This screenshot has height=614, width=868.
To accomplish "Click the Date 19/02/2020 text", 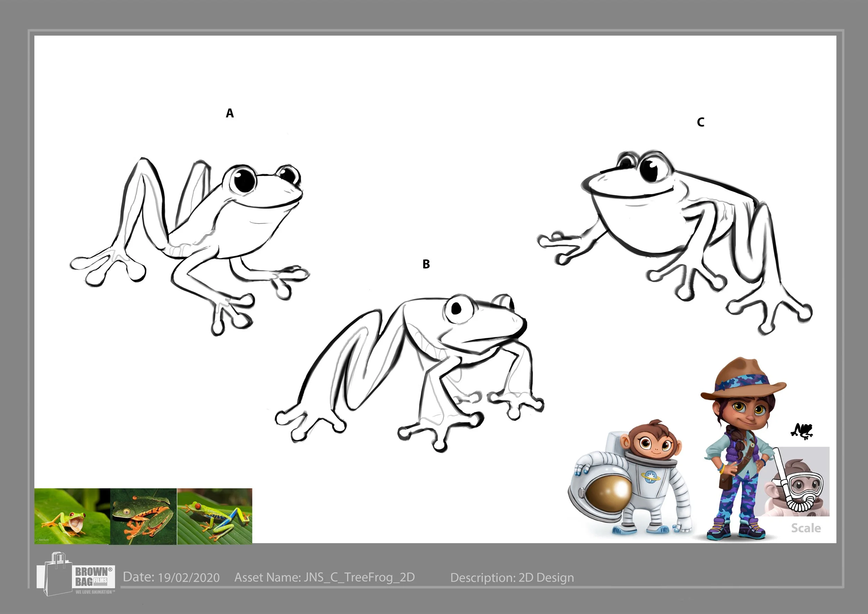I will tap(171, 577).
